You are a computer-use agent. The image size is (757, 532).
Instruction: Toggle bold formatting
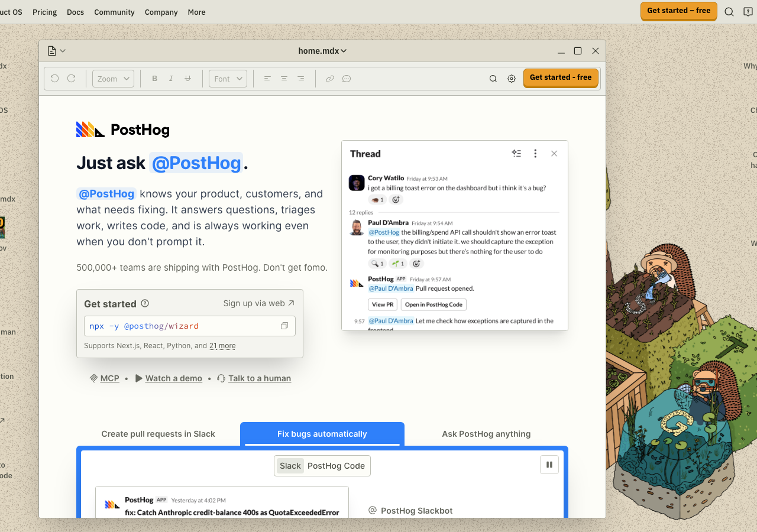tap(155, 79)
